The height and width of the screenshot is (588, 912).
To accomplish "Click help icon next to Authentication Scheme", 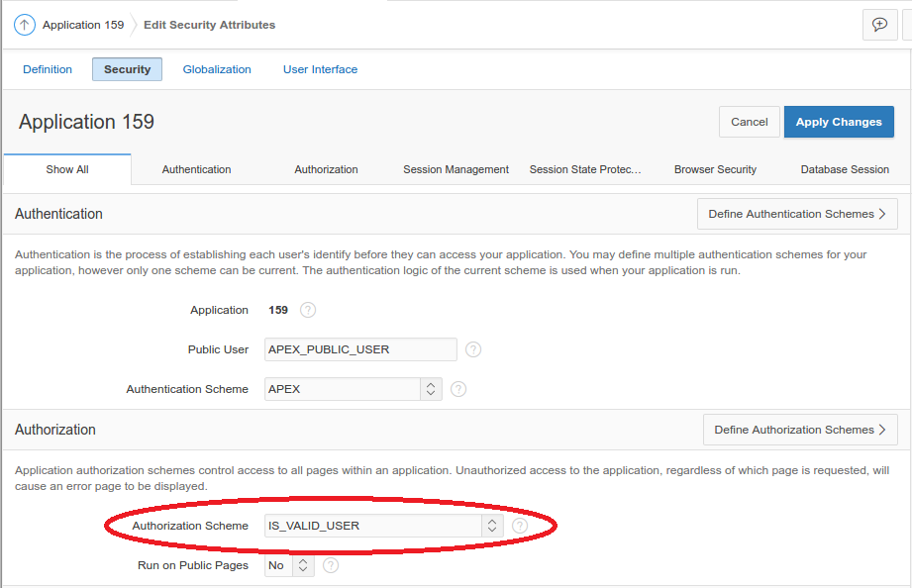I will tap(457, 389).
